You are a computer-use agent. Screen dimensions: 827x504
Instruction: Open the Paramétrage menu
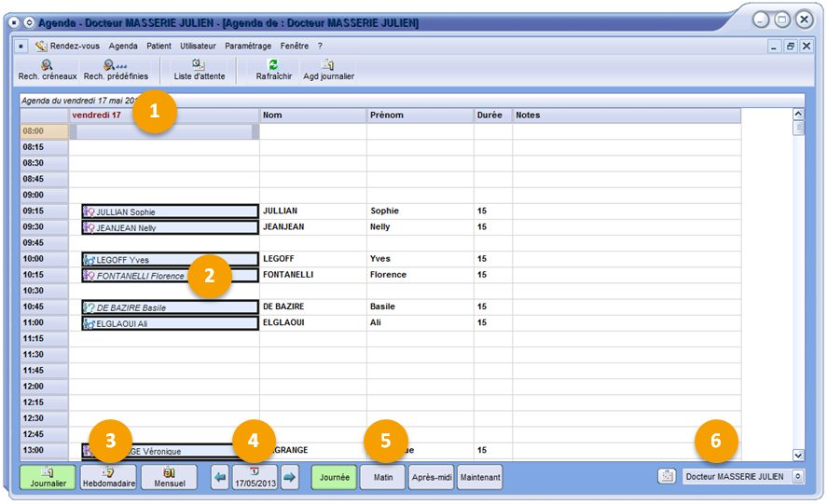pyautogui.click(x=248, y=46)
